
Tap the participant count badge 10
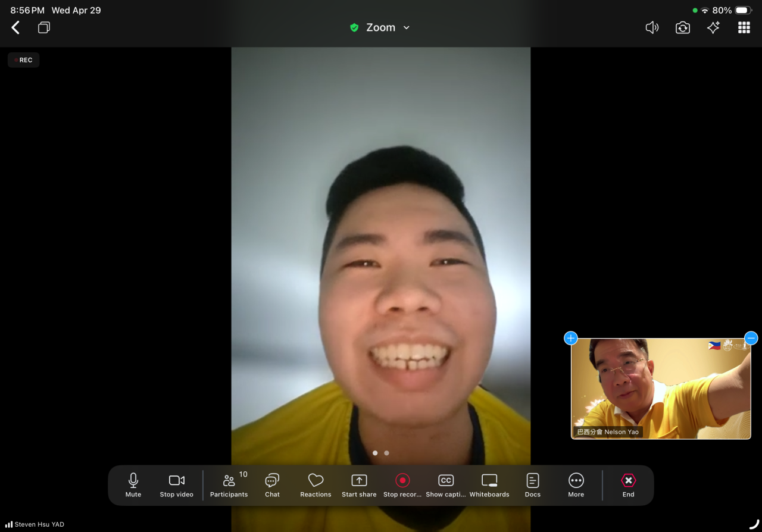click(243, 474)
